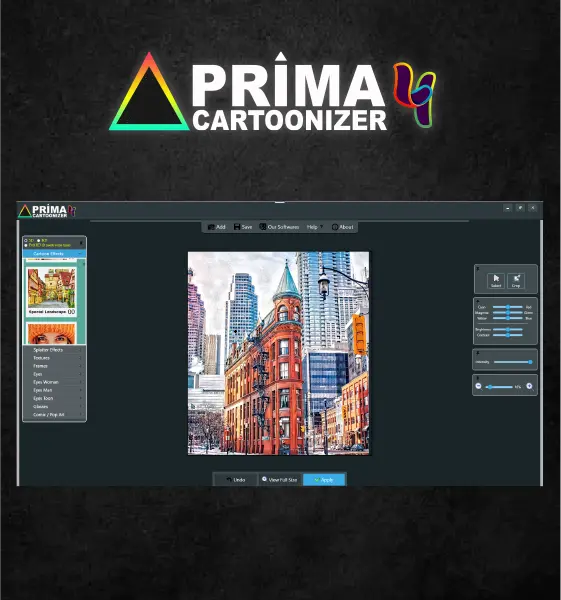The image size is (561, 600).
Task: Click the Apply button
Action: tap(324, 479)
